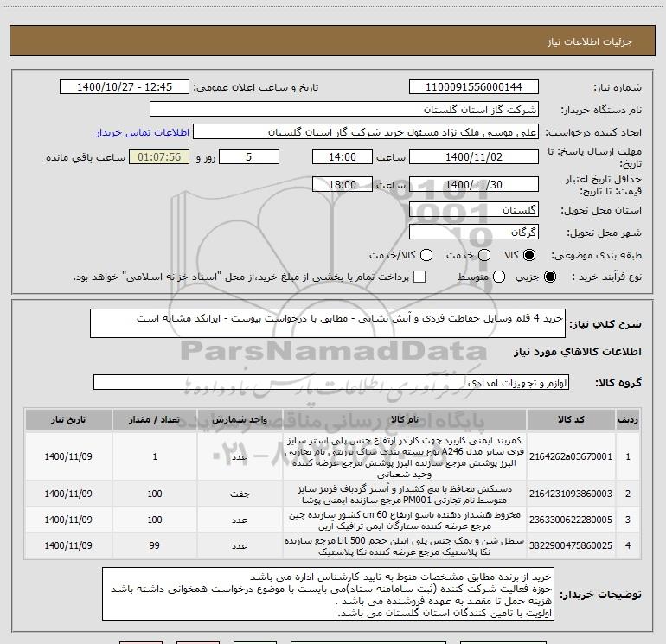Click the requester name field علی موسی ملک نژاد
Viewport: 666px width, 644px height.
click(366, 132)
